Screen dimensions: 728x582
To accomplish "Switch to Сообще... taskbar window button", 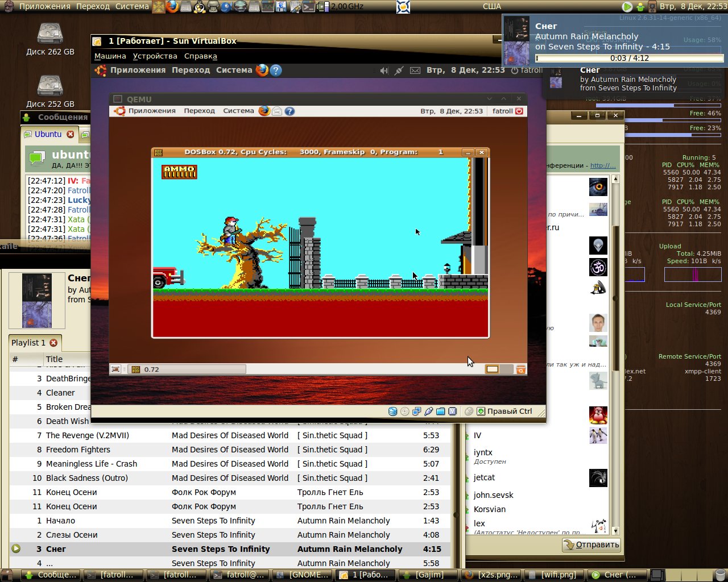I will pyautogui.click(x=50, y=575).
